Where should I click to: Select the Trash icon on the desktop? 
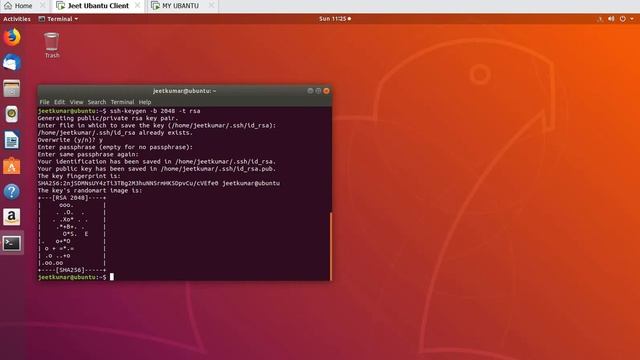pyautogui.click(x=52, y=45)
